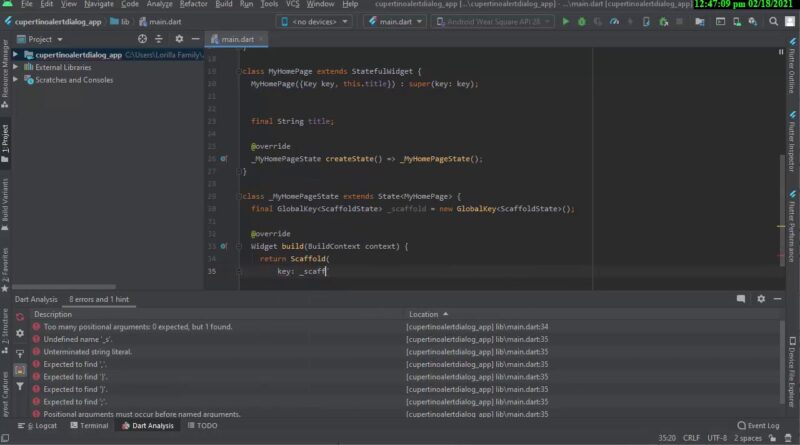Expand Scratches and Consoles node
Image resolution: width=800 pixels, height=445 pixels.
coord(15,80)
